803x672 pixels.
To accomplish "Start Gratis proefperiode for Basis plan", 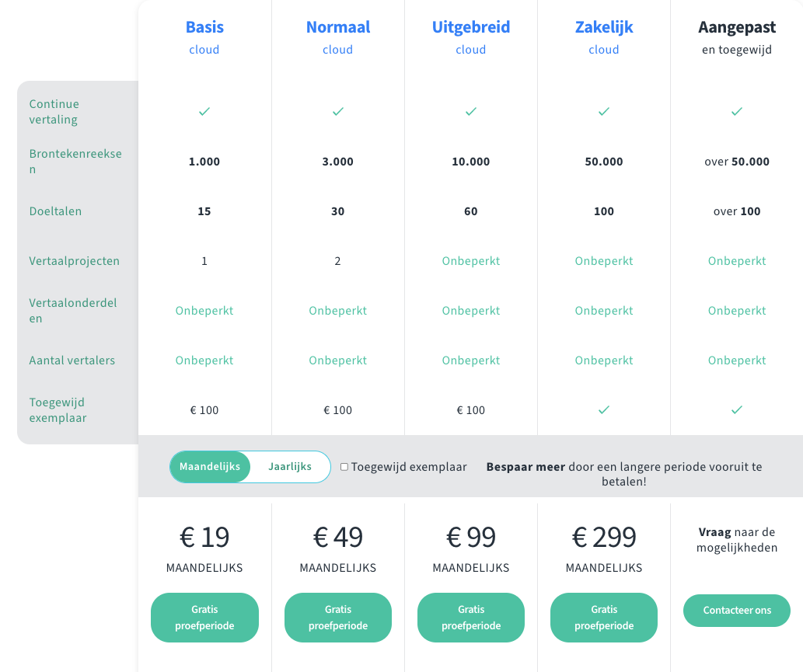I will click(x=204, y=618).
